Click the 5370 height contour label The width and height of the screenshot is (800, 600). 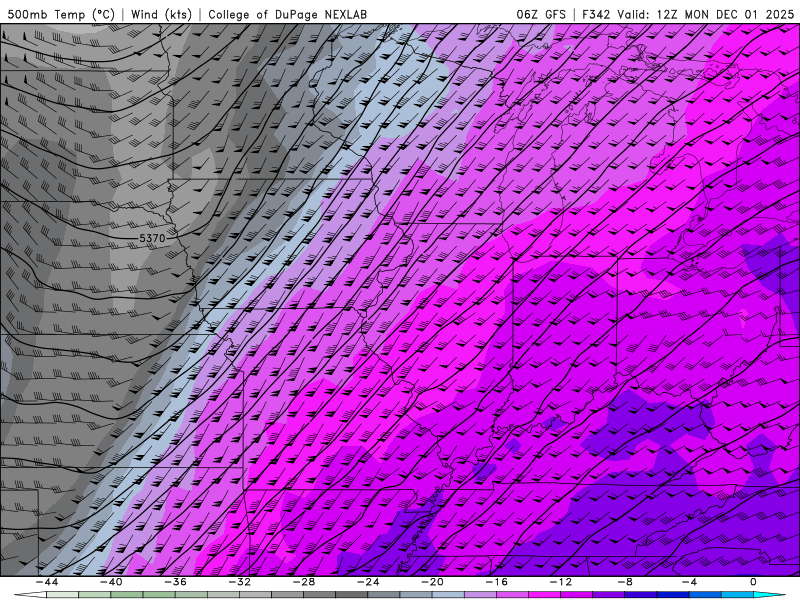152,238
